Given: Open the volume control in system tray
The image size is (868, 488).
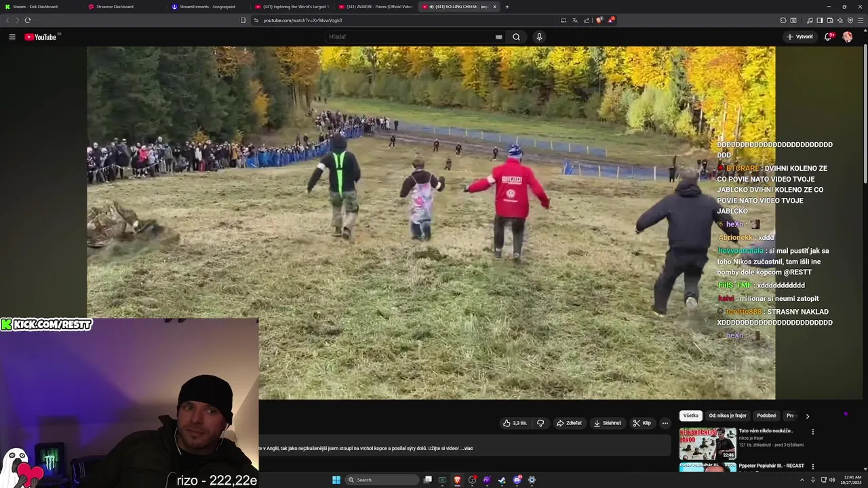Looking at the screenshot, I should [x=832, y=480].
